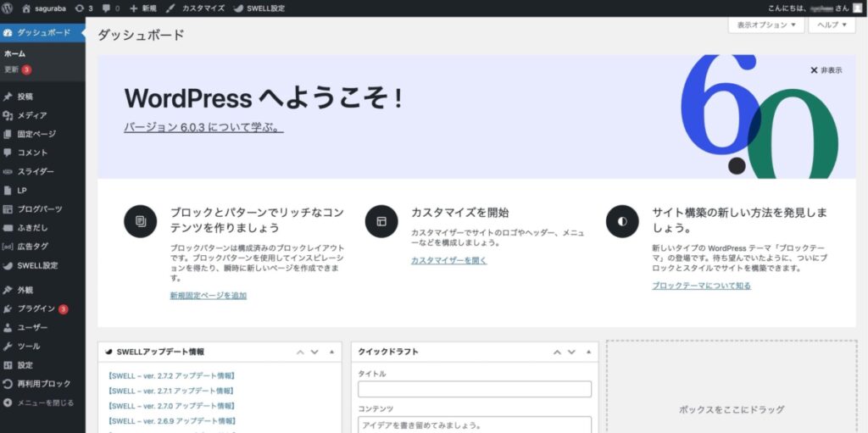The height and width of the screenshot is (433, 868).
Task: Open 再利用ブロック sidebar menu
Action: [42, 384]
